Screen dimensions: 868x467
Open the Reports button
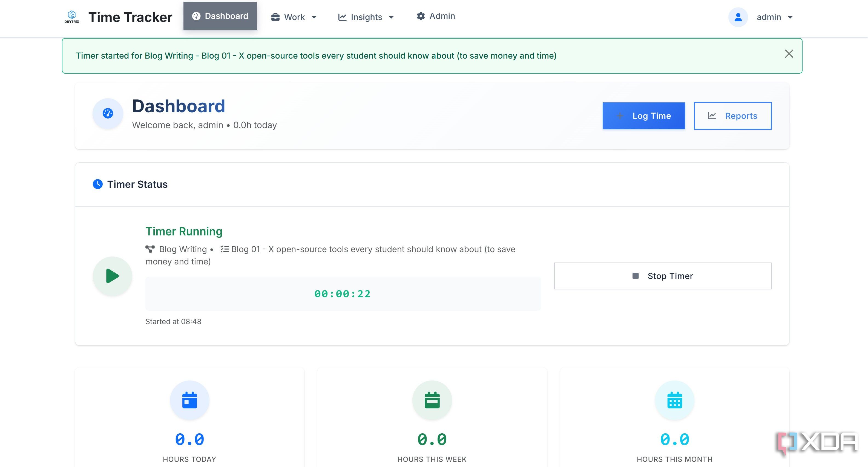point(732,116)
